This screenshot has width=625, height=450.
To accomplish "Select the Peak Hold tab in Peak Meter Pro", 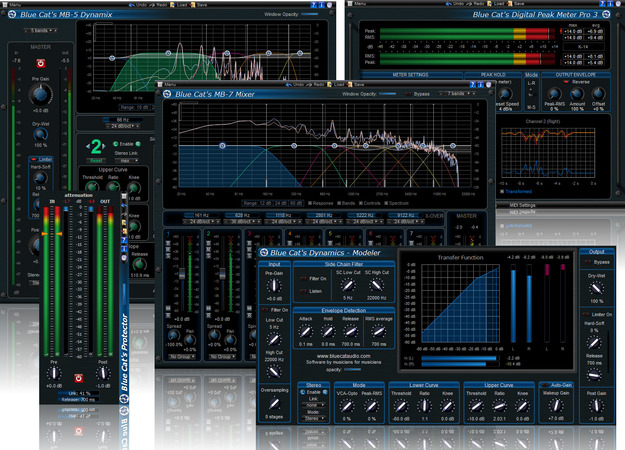I will [493, 75].
